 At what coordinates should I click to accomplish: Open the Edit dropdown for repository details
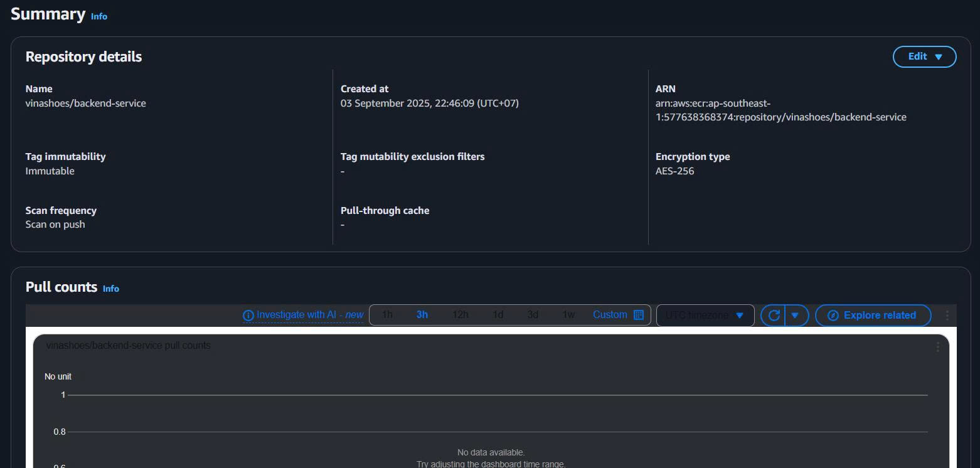[x=924, y=56]
